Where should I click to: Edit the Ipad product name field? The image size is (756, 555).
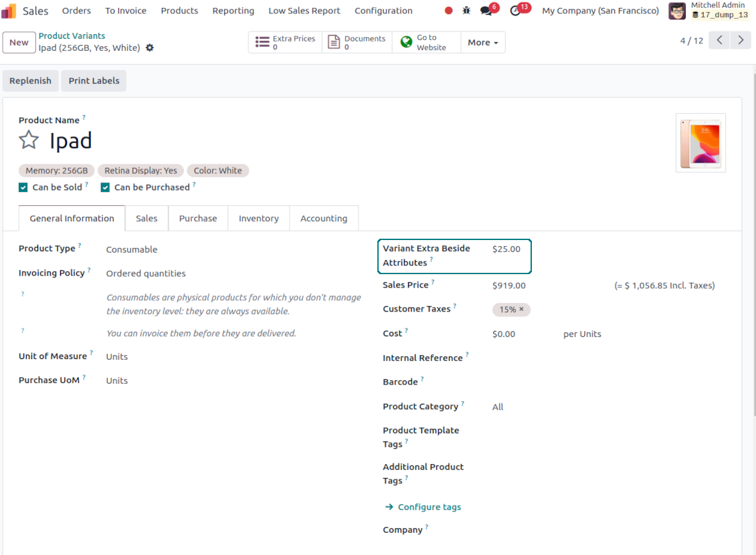(70, 140)
